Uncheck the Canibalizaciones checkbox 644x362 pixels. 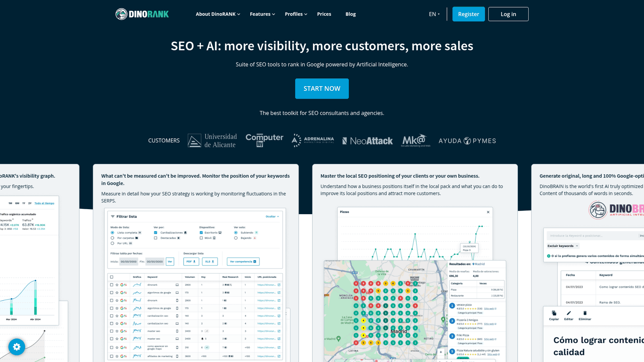tap(155, 233)
